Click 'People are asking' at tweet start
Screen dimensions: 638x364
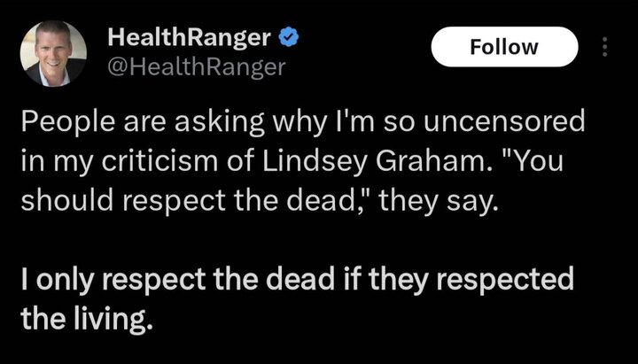(x=142, y=121)
